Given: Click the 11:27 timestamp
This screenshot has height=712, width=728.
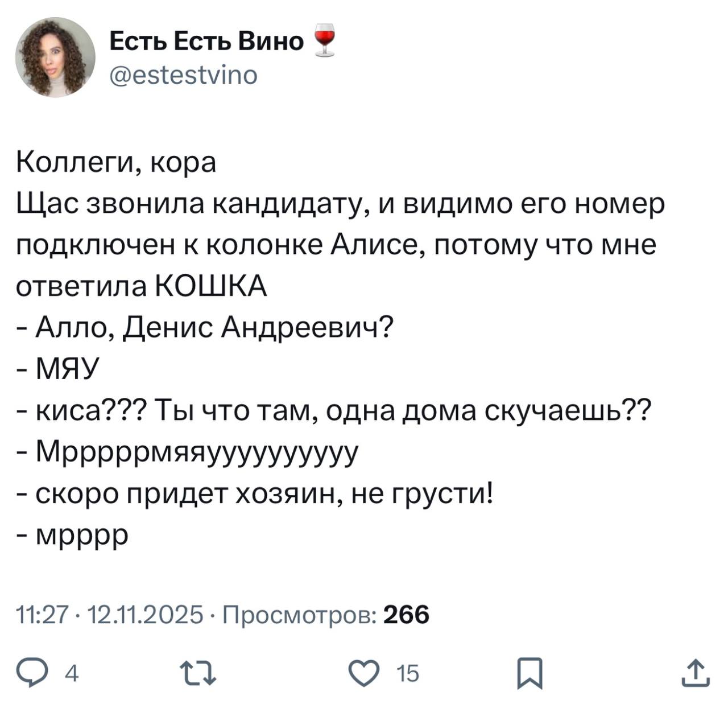Looking at the screenshot, I should (42, 615).
